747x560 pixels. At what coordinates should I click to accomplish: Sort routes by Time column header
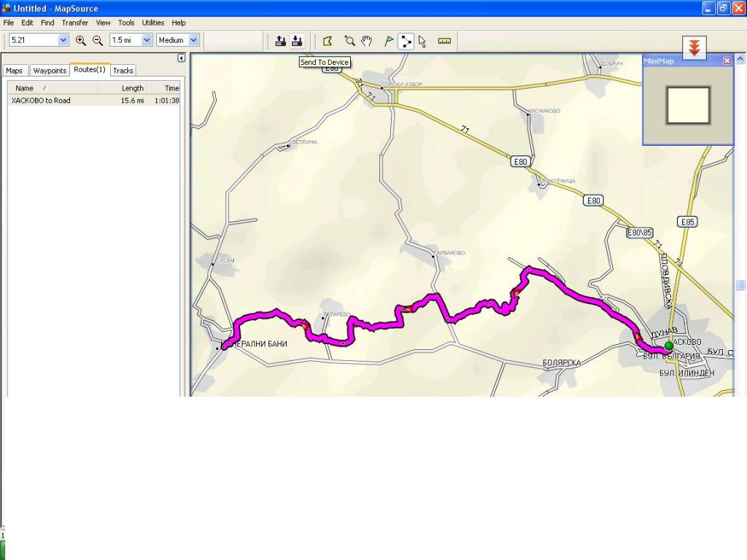(x=163, y=88)
